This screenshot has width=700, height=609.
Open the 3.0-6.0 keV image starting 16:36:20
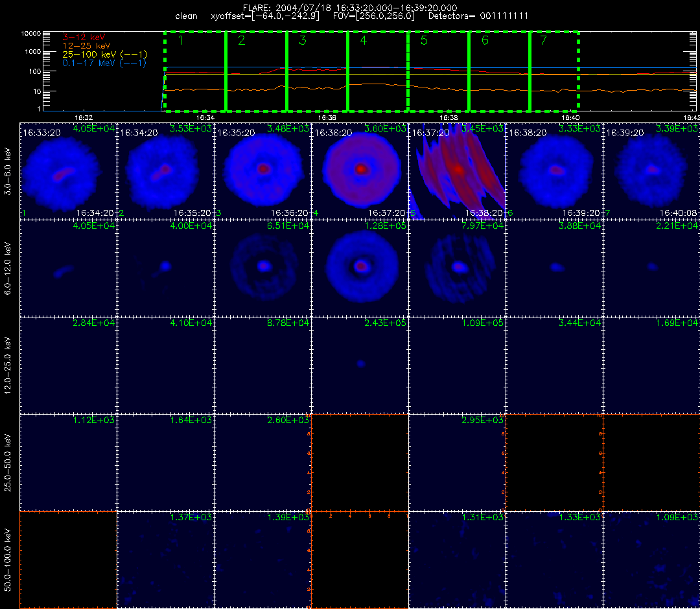tap(360, 171)
